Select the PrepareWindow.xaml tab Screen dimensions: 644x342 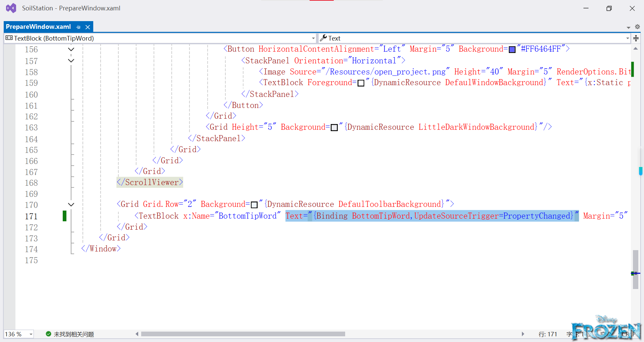pyautogui.click(x=39, y=26)
